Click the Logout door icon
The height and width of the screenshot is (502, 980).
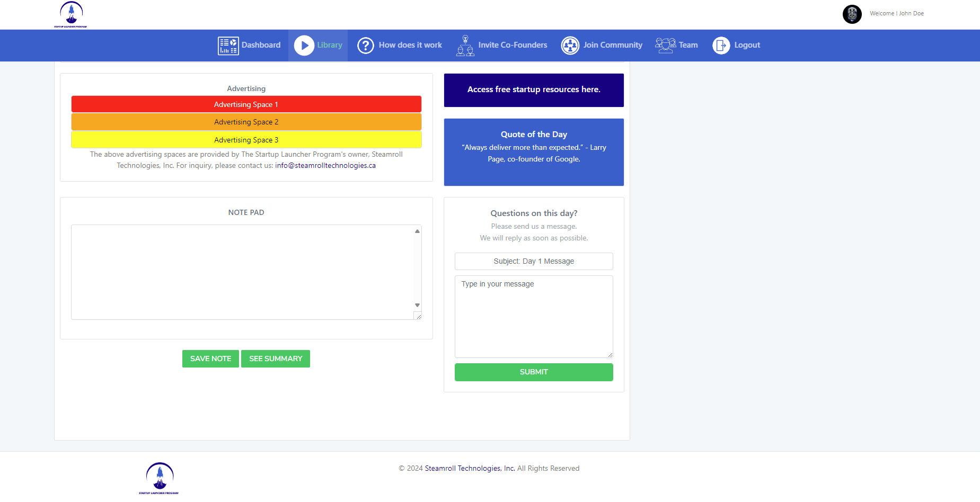tap(721, 46)
